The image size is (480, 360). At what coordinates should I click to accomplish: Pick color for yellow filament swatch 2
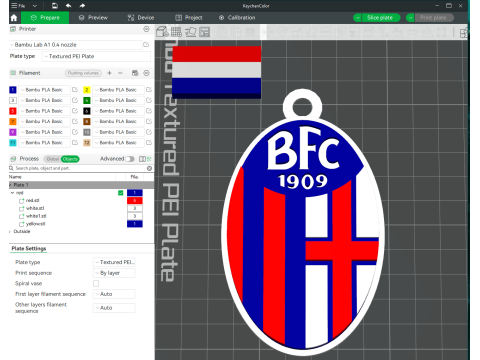coord(87,90)
